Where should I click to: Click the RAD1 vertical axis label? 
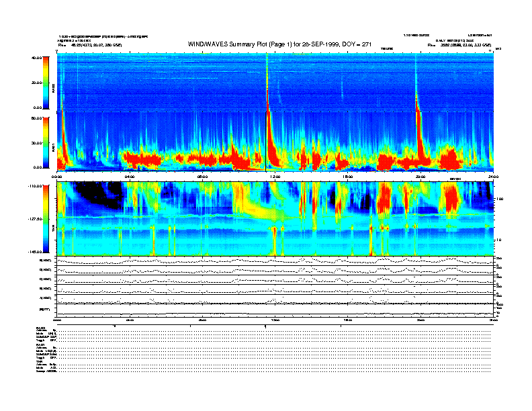tap(53, 148)
